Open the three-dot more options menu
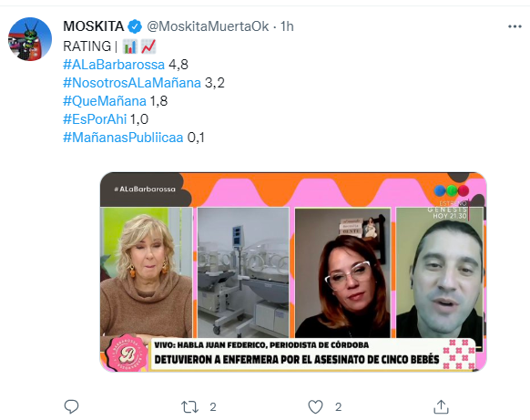 515,26
